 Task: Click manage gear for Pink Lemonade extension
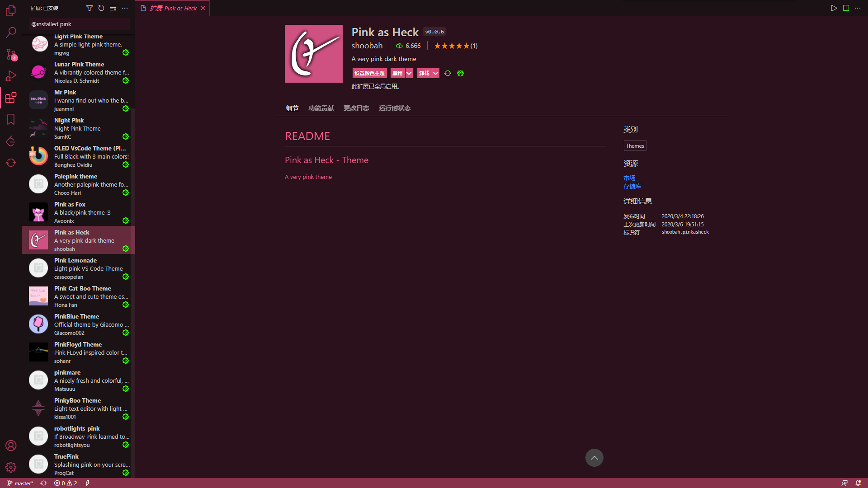pos(126,277)
